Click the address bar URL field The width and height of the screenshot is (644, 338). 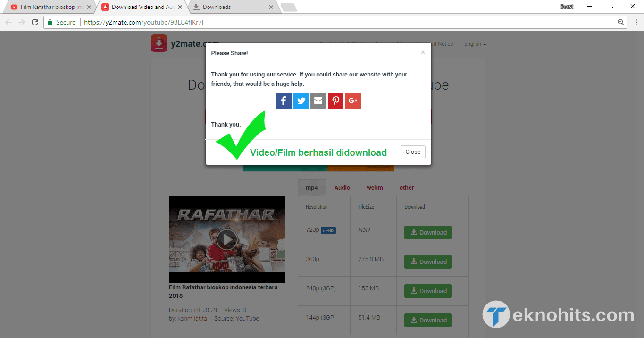tap(335, 22)
